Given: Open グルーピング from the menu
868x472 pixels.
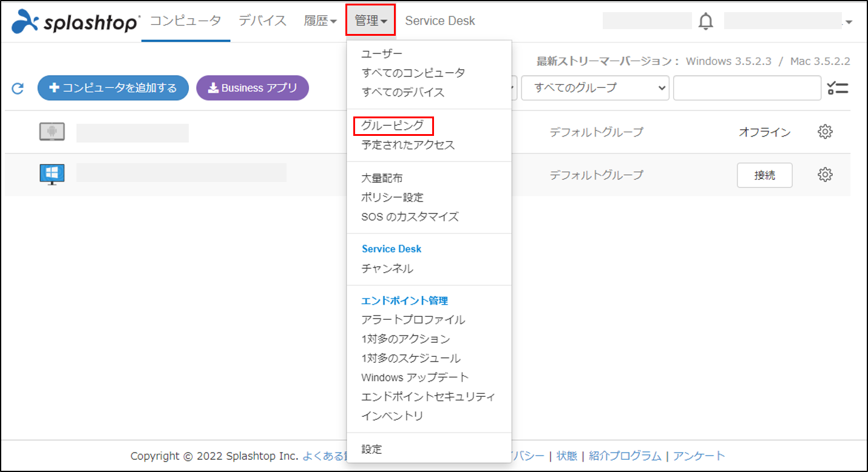Looking at the screenshot, I should 393,126.
